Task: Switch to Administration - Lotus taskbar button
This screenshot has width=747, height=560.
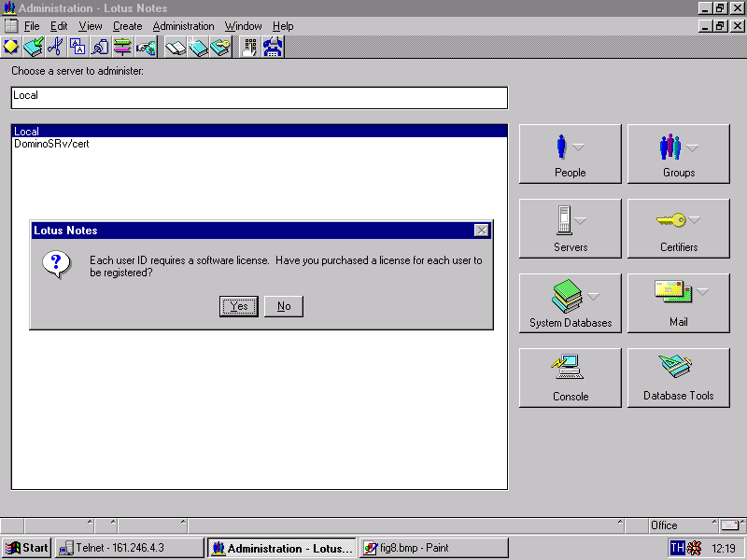Action: (x=282, y=548)
